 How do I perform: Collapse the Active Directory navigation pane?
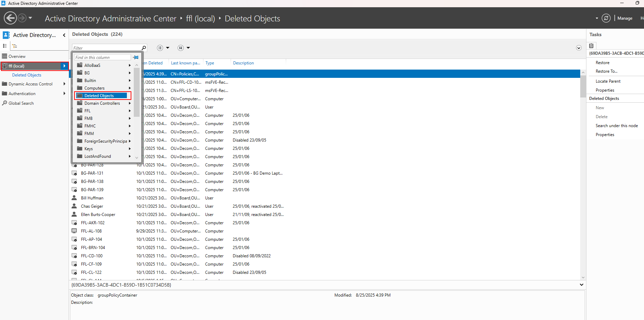tap(64, 35)
